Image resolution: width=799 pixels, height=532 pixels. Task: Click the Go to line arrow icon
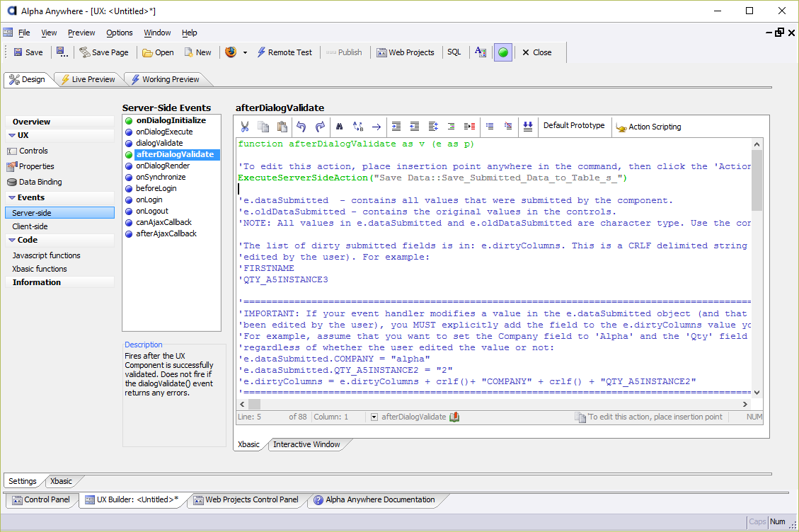[x=376, y=127]
